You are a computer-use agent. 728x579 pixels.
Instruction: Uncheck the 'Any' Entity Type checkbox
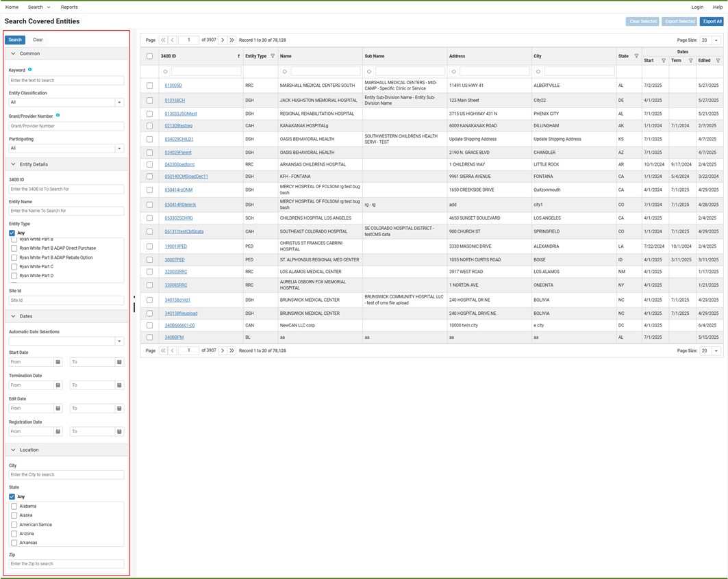(x=12, y=233)
